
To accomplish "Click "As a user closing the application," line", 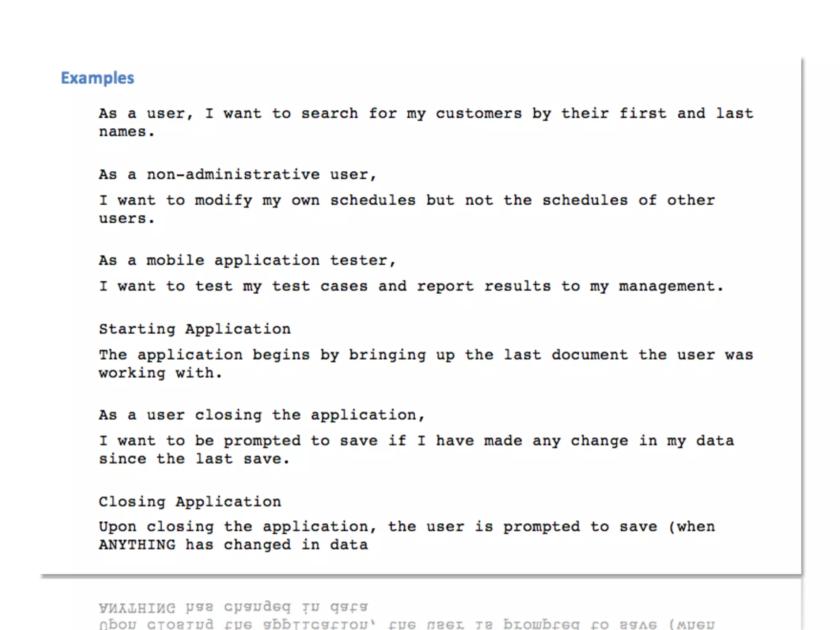I will pos(262,415).
